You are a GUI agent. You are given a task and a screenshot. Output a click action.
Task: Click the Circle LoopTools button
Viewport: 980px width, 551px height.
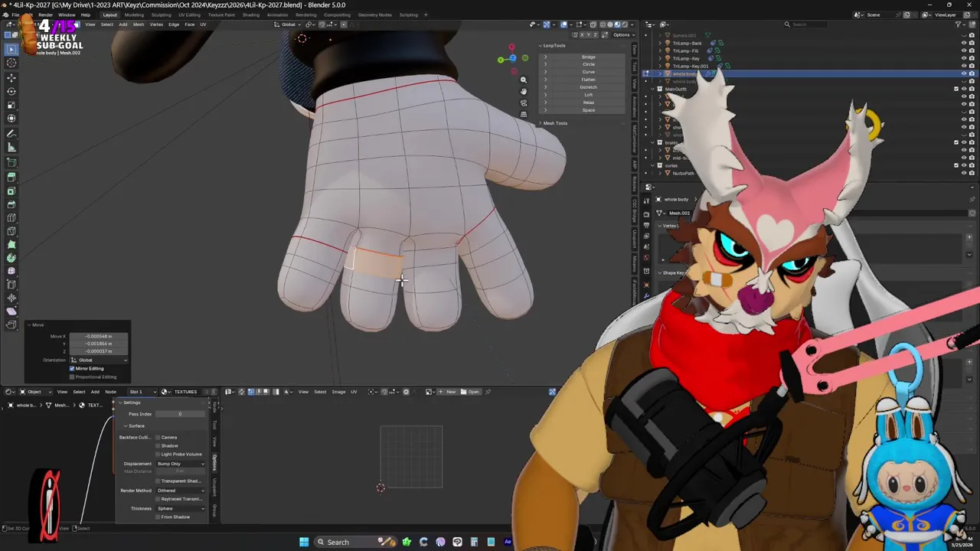[x=588, y=64]
